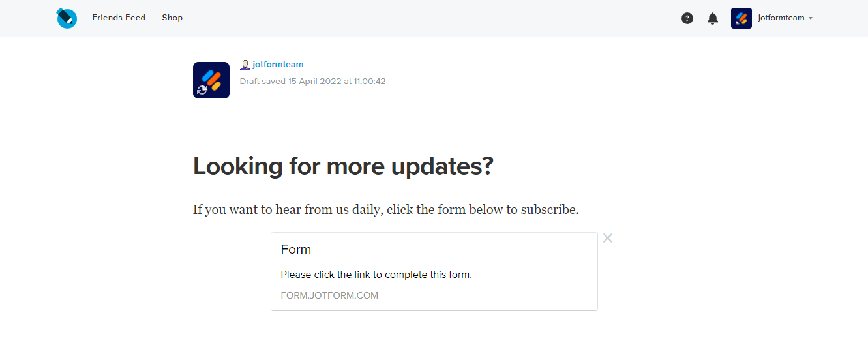Screen dimensions: 868x360
Task: Click the jotformteam username in header
Action: [x=781, y=18]
